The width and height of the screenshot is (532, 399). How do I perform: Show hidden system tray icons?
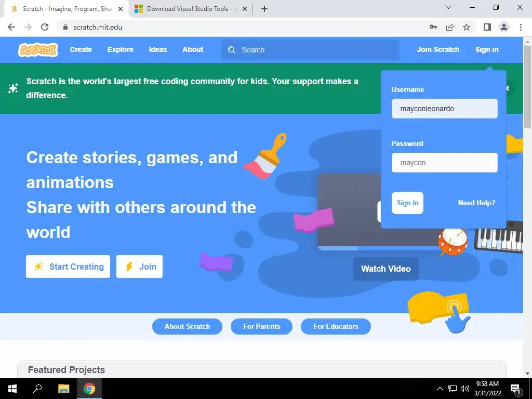click(x=440, y=389)
